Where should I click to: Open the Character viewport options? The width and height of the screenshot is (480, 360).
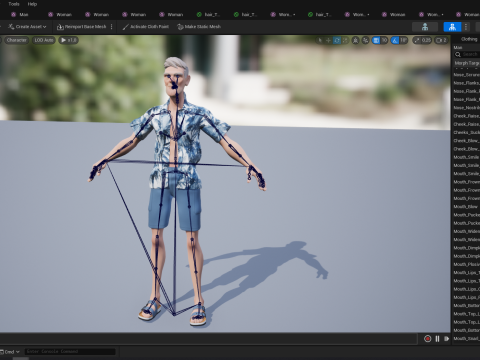tap(16, 40)
